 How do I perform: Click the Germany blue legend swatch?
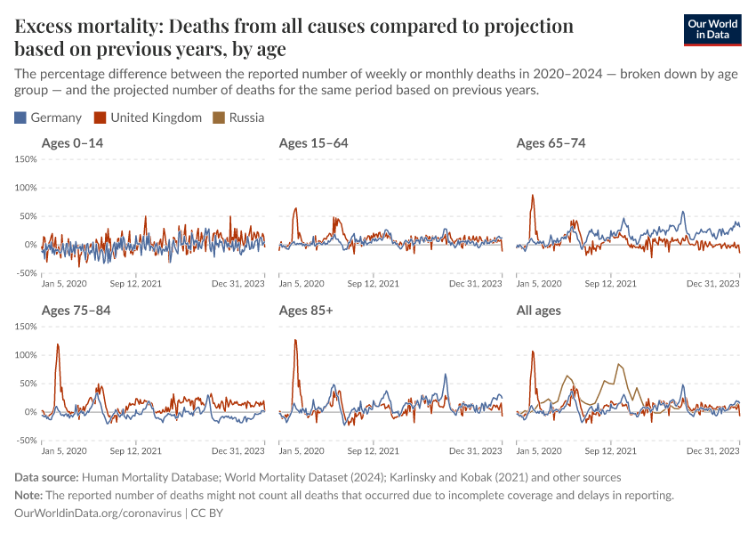[x=20, y=117]
